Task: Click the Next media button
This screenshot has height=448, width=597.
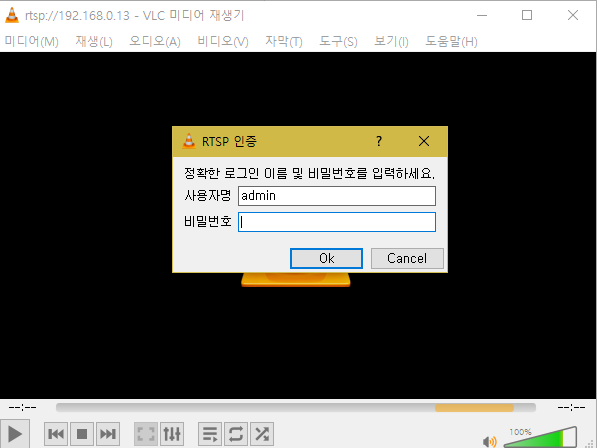Action: [x=108, y=434]
